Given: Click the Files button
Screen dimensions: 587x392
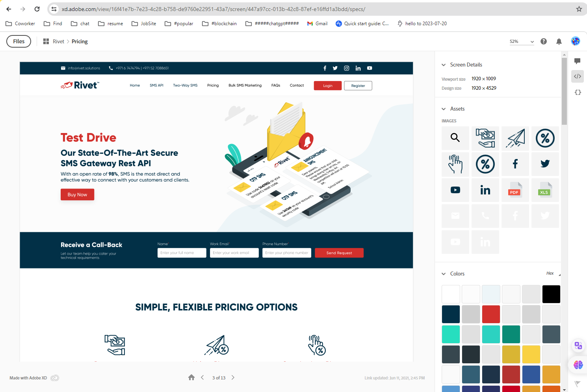Looking at the screenshot, I should tap(19, 41).
